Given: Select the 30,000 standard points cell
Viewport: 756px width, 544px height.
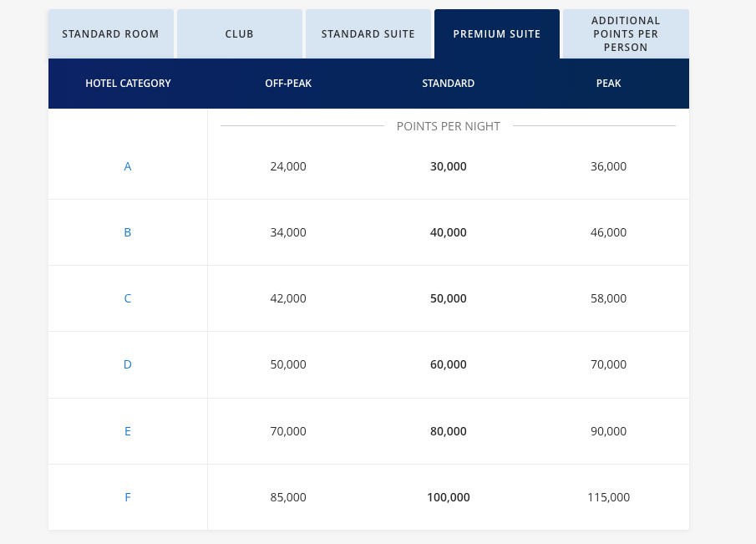Looking at the screenshot, I should [x=449, y=166].
